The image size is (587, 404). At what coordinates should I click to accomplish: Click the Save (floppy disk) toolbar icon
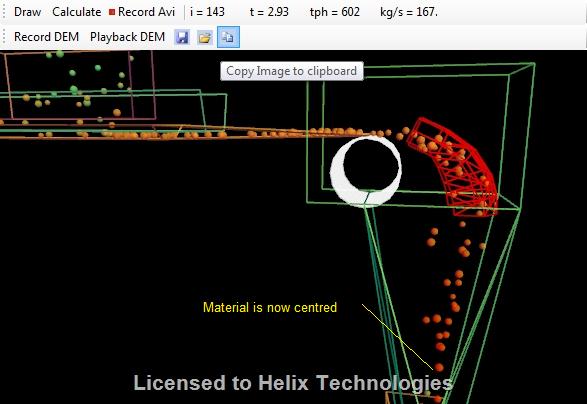click(182, 37)
